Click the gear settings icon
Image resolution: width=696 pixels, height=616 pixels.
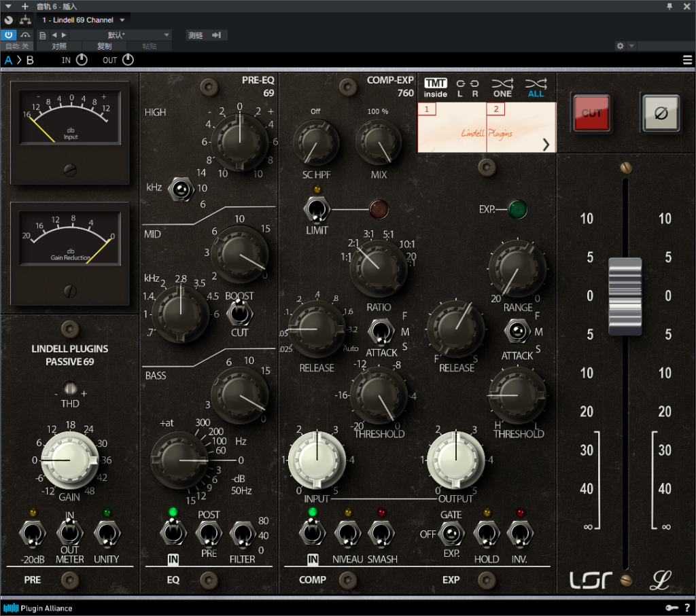620,46
